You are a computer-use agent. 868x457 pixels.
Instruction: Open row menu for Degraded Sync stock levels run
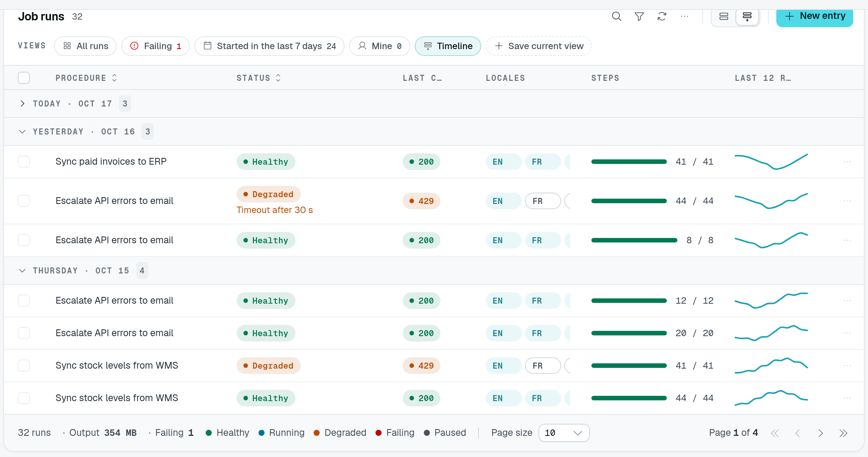click(x=847, y=366)
